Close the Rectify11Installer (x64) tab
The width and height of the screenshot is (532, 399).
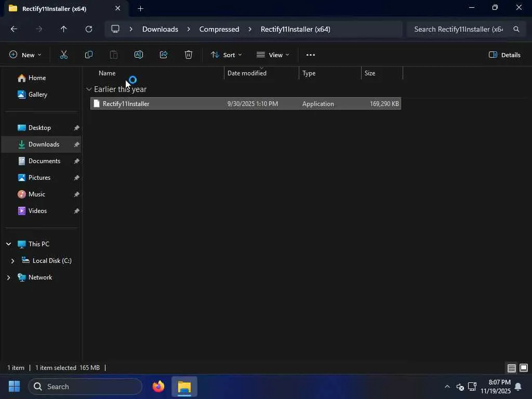pyautogui.click(x=118, y=8)
